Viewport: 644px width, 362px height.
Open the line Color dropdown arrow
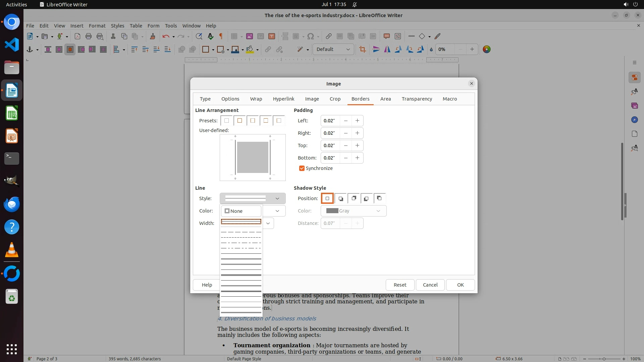tap(277, 211)
